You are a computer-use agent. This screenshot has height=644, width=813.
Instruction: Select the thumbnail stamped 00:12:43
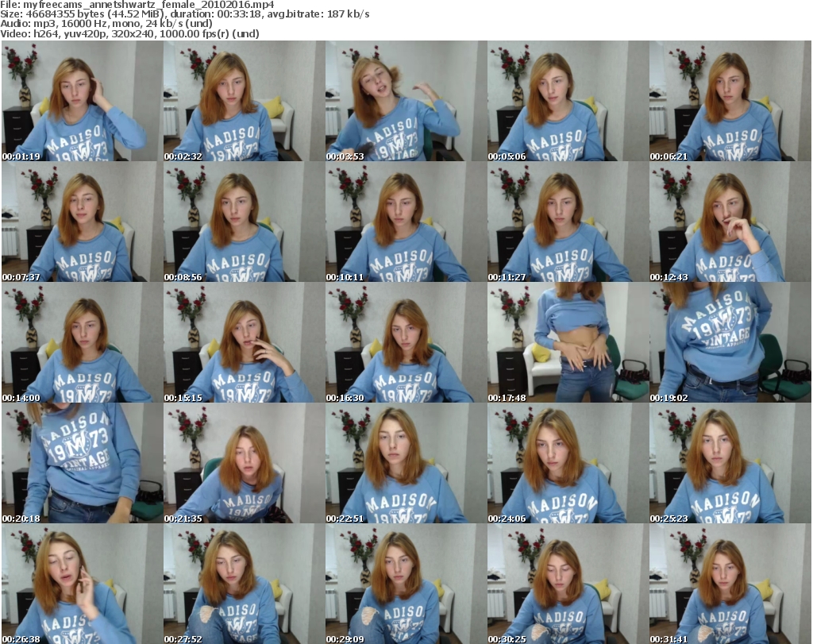730,222
